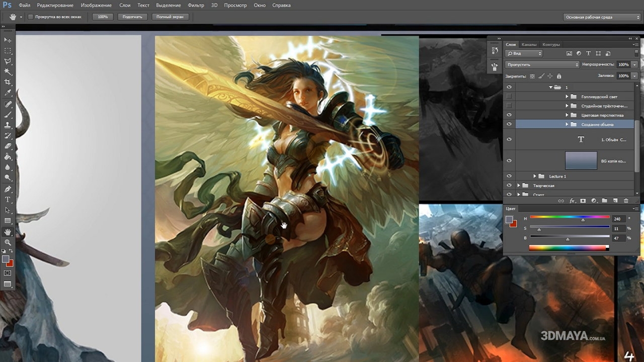This screenshot has height=362, width=644.
Task: Select the Eraser tool
Action: 8,146
